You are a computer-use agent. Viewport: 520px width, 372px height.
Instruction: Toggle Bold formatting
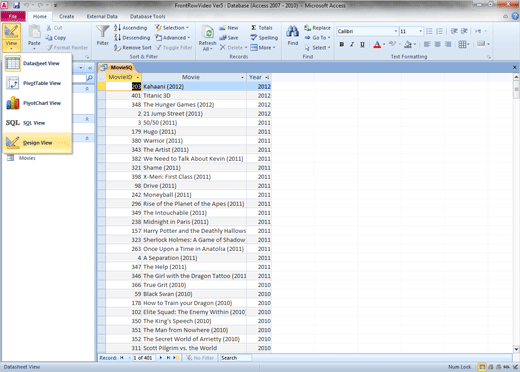coord(341,44)
